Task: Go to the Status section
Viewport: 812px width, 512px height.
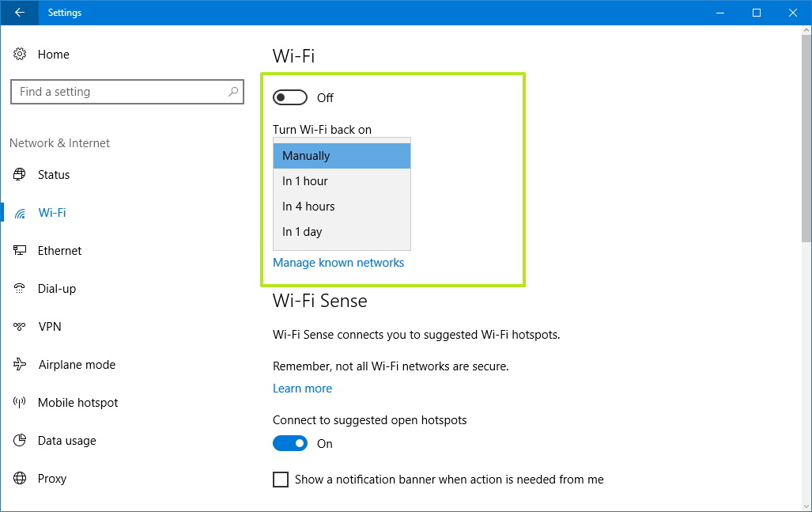Action: (x=53, y=175)
